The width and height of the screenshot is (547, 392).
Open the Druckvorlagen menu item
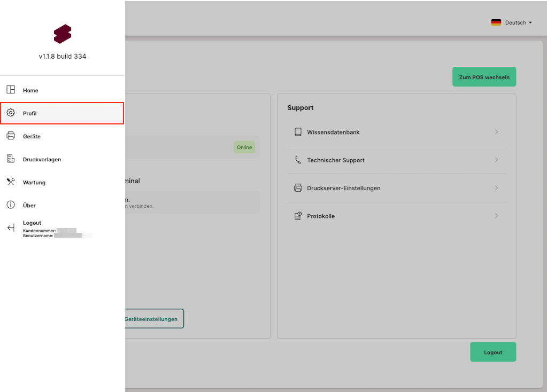coord(42,159)
